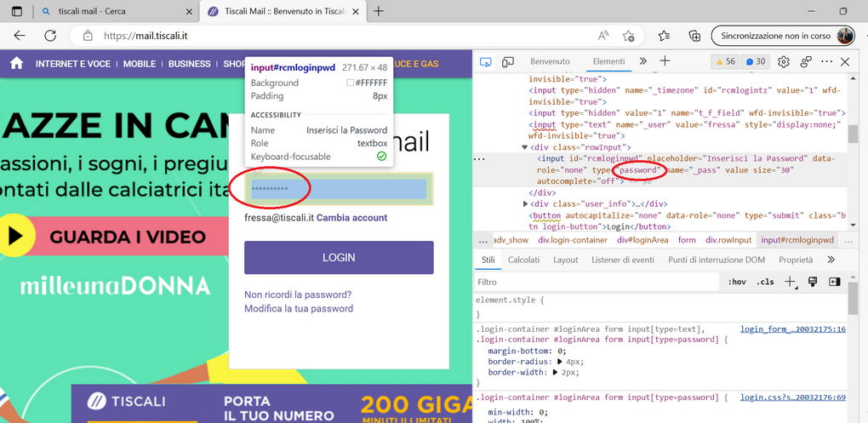The width and height of the screenshot is (868, 423).
Task: Close the DevTools panel
Action: point(845,61)
